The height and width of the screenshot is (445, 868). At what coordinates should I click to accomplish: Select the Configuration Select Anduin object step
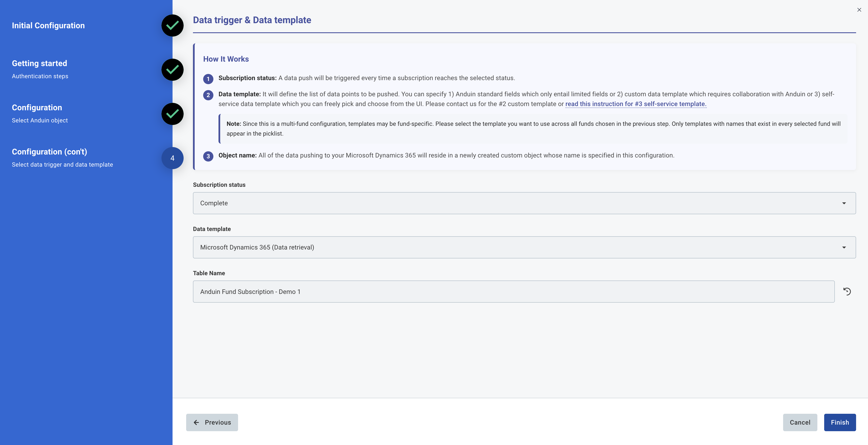click(x=37, y=108)
